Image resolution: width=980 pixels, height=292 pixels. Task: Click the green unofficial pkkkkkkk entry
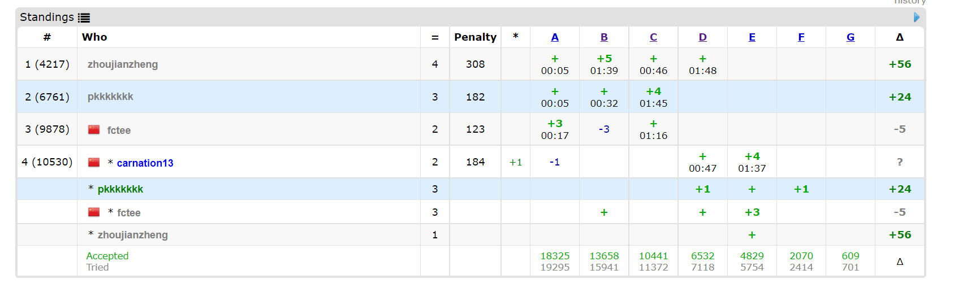pyautogui.click(x=120, y=189)
